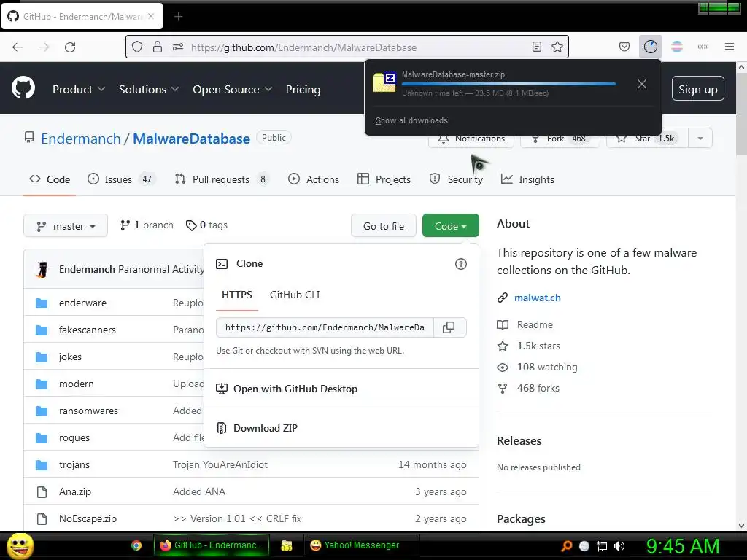Click the Endermanch avatar in commit row
Viewport: 747px width, 560px height.
[42, 270]
